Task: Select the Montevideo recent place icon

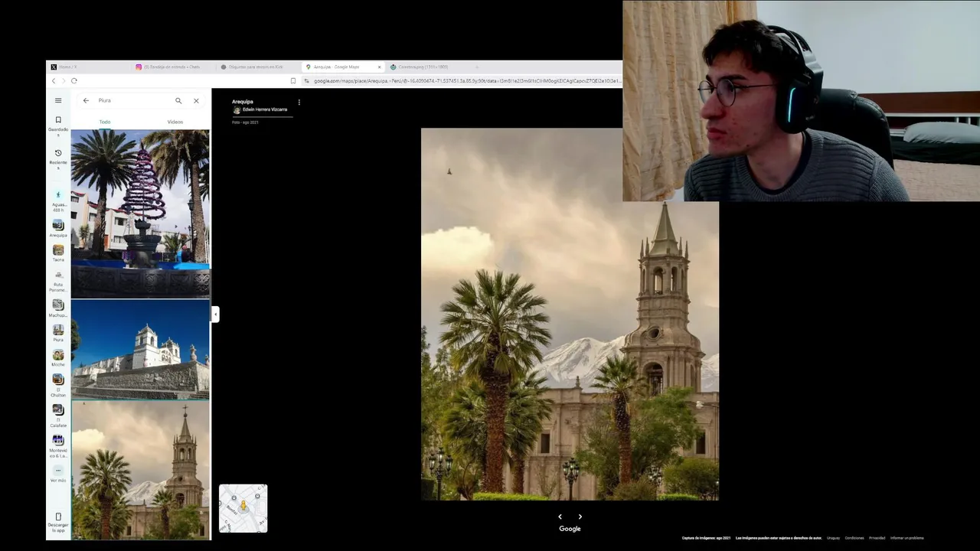Action: (58, 440)
